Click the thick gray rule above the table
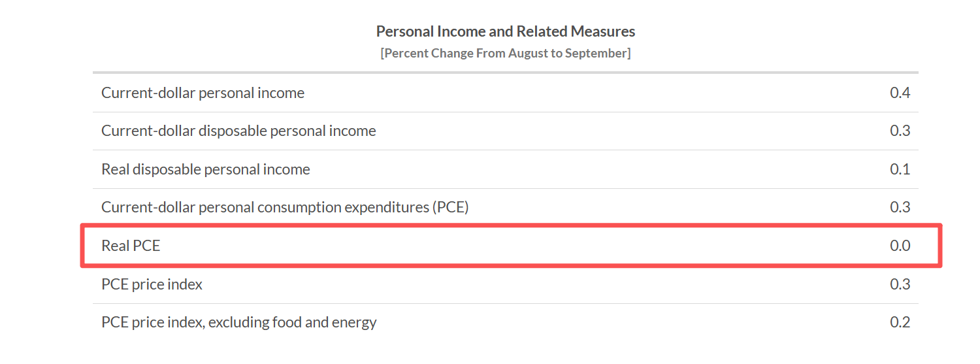The height and width of the screenshot is (364, 980). (x=505, y=72)
